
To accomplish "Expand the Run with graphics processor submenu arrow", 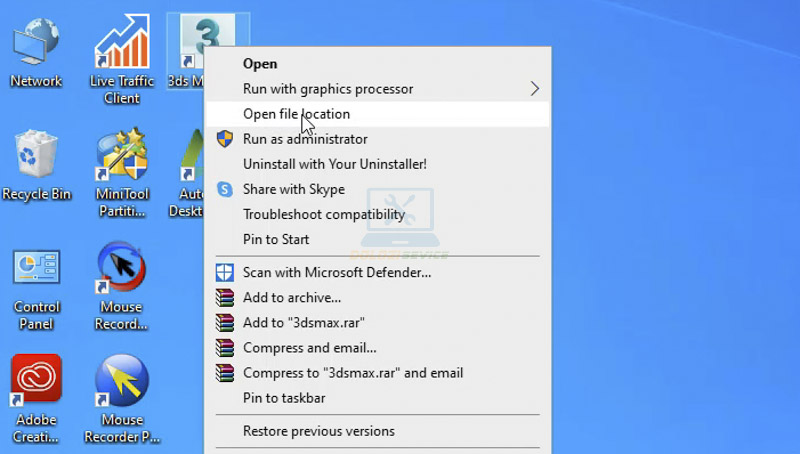I will 534,89.
